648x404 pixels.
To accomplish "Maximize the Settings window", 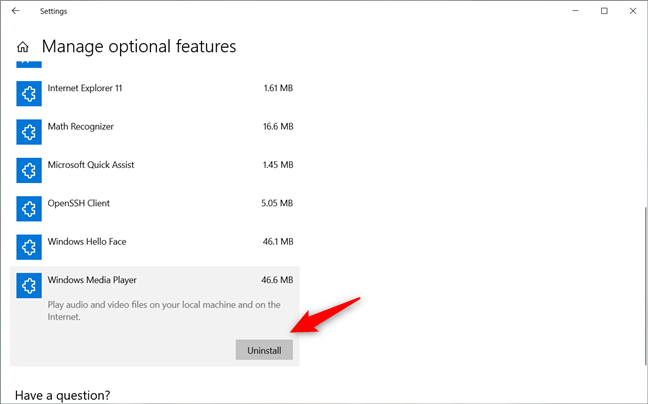I will [x=604, y=11].
